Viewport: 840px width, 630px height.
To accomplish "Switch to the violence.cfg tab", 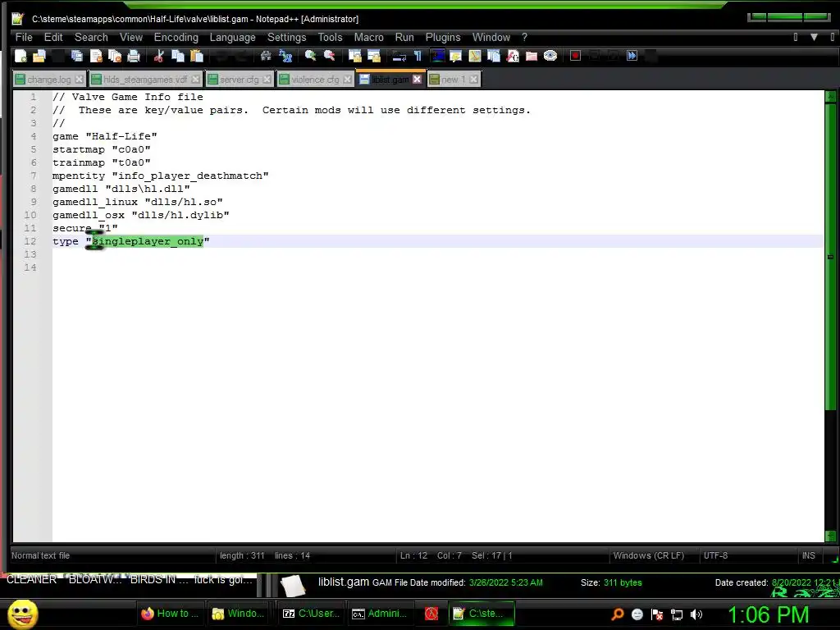I will [315, 80].
